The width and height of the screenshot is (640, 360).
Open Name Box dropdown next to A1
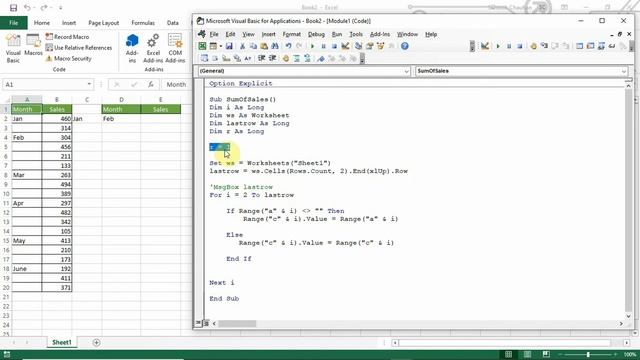(x=89, y=84)
